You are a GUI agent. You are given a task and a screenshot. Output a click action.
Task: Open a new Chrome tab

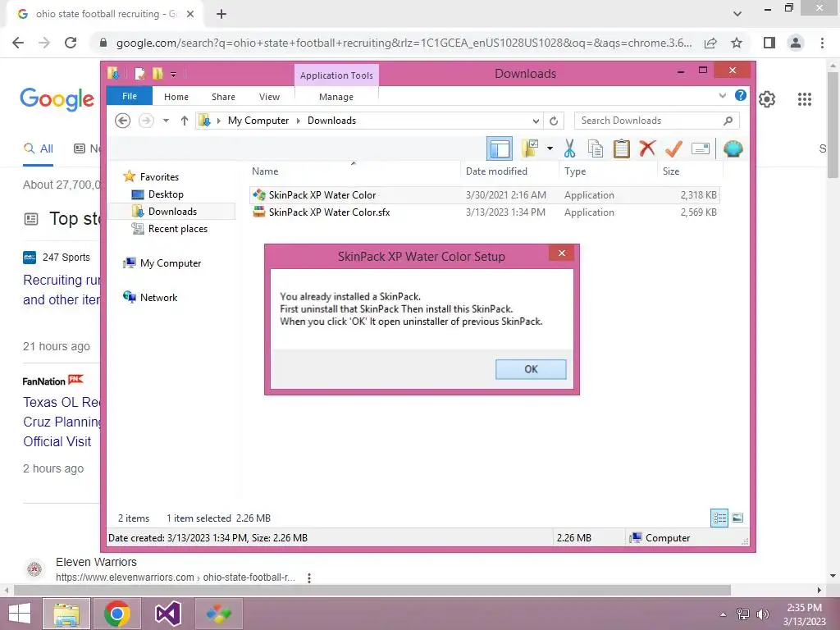click(221, 14)
